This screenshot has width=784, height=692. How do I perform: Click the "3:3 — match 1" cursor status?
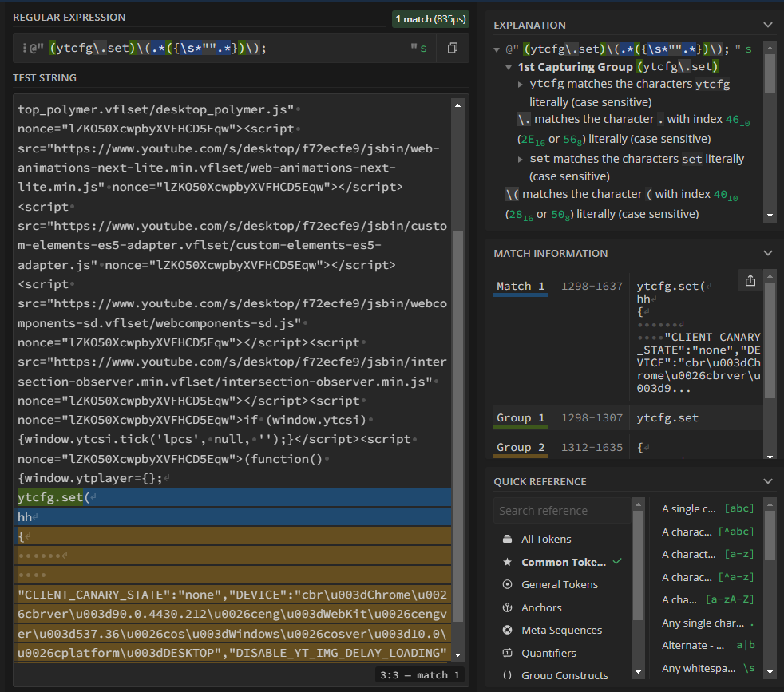(419, 675)
